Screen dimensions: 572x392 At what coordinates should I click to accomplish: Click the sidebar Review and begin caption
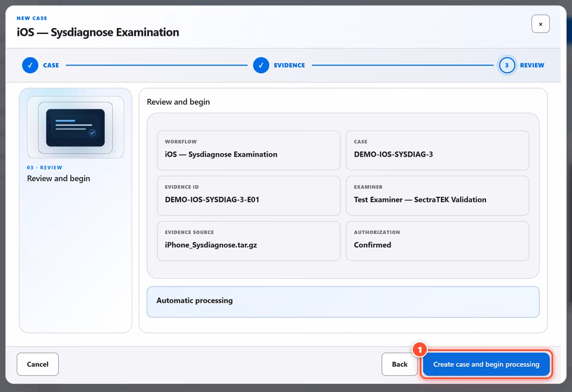[x=58, y=178]
